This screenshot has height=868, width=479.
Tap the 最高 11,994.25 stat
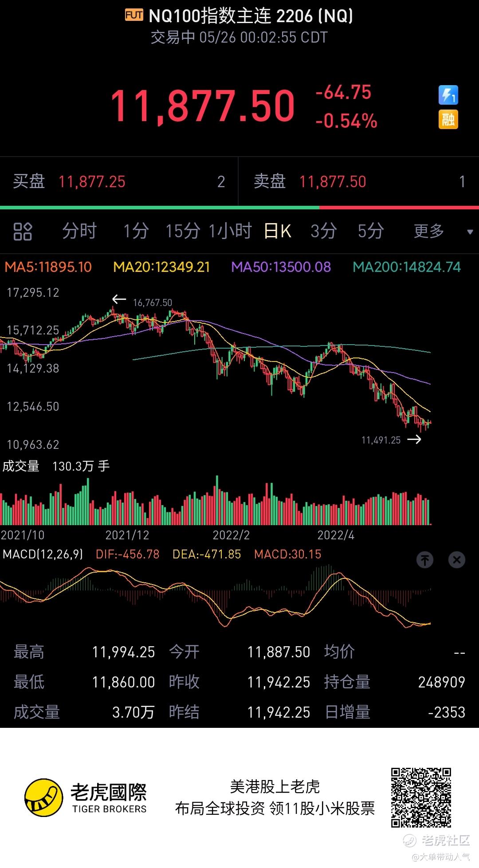point(84,652)
